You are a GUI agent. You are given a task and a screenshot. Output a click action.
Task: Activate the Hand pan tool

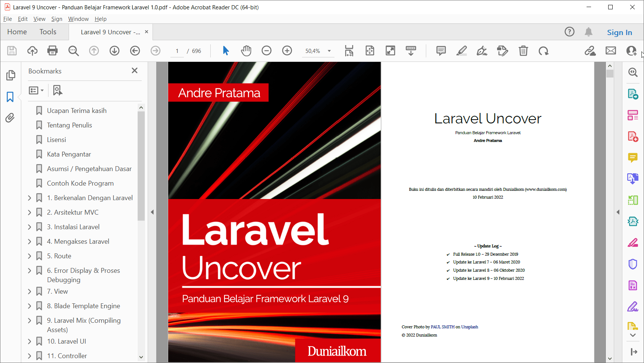click(x=246, y=51)
